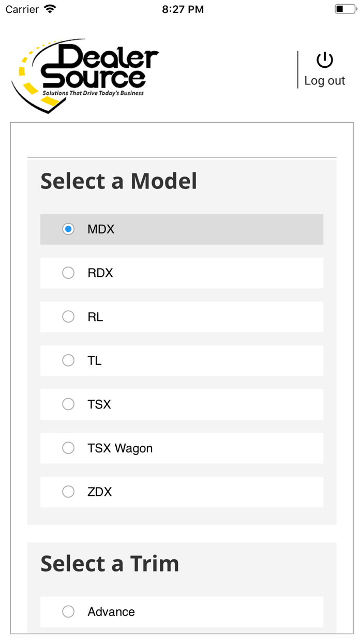Viewport: 362px width, 644px height.
Task: Select the ZDX radio button
Action: click(68, 492)
